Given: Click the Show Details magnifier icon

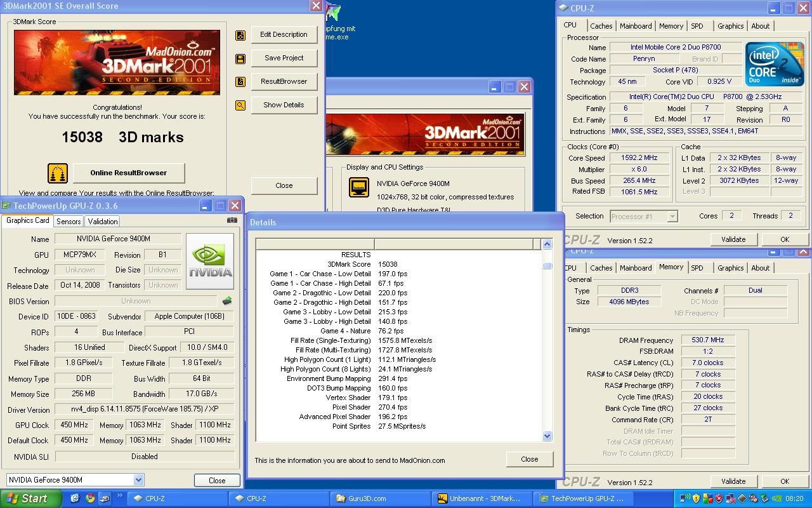Looking at the screenshot, I should click(240, 105).
